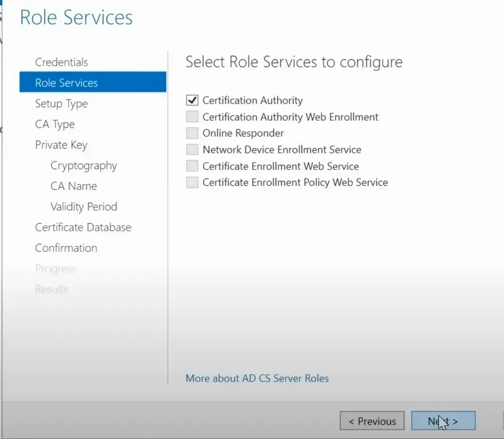Image resolution: width=504 pixels, height=439 pixels.
Task: Open More about AD CS Server Roles
Action: pyautogui.click(x=257, y=378)
